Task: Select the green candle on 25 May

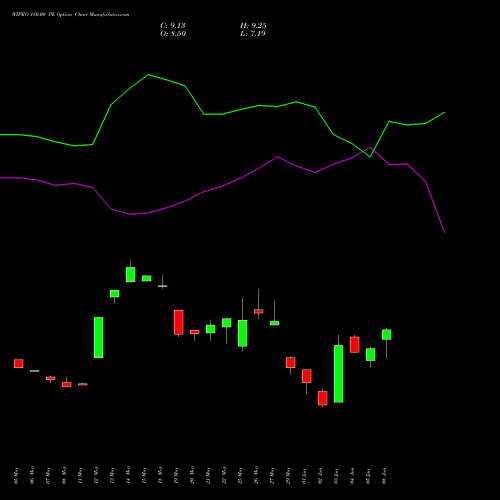Action: [243, 333]
